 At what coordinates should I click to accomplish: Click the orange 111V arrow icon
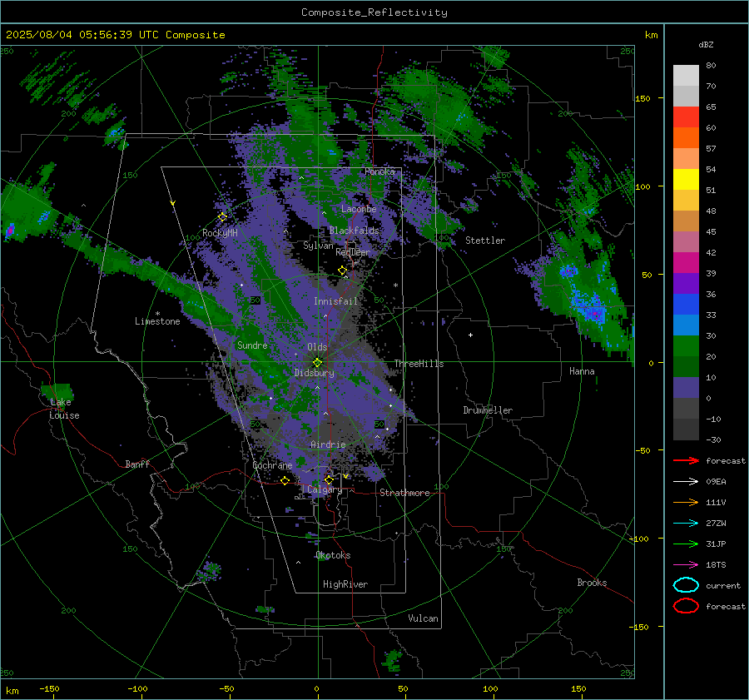point(686,502)
